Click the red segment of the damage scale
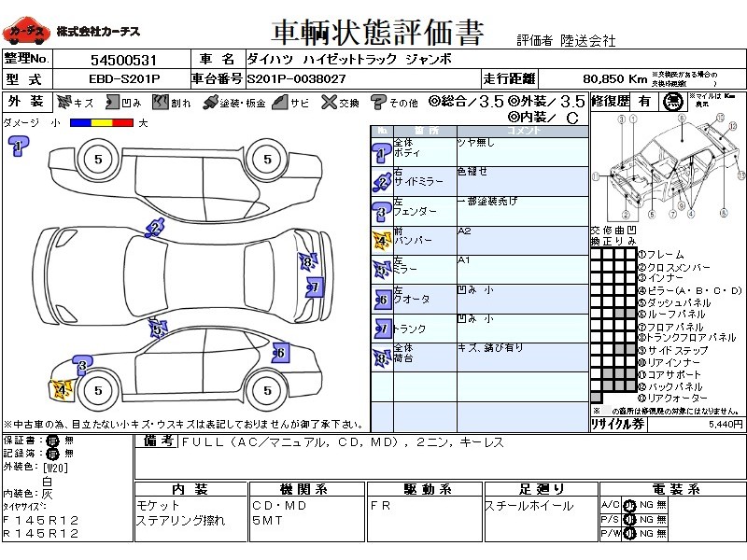This screenshot has height=560, width=747. 123,123
